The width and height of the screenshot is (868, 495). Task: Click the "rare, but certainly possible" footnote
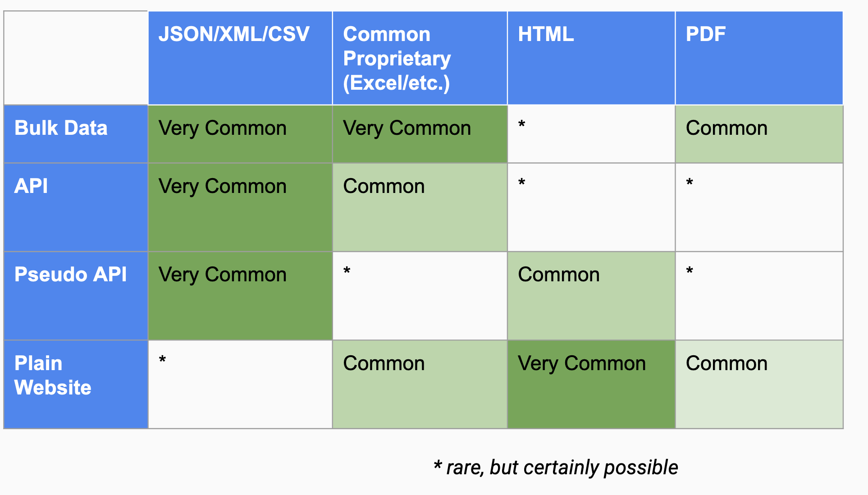pos(556,467)
